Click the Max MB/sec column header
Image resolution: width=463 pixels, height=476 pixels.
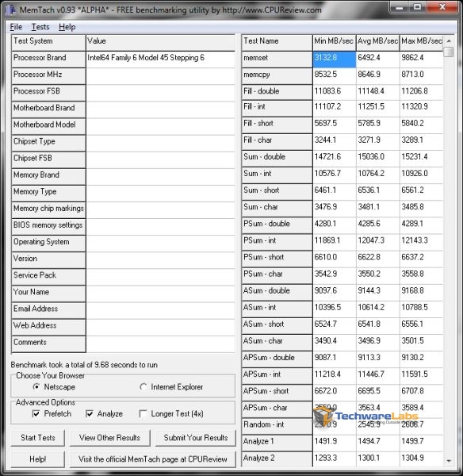pyautogui.click(x=422, y=43)
